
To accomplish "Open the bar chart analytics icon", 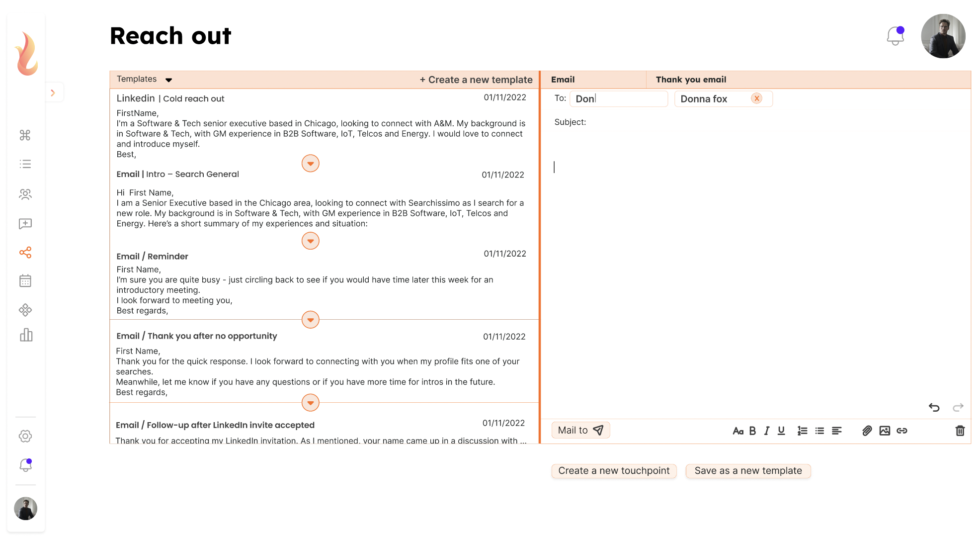I will (26, 335).
